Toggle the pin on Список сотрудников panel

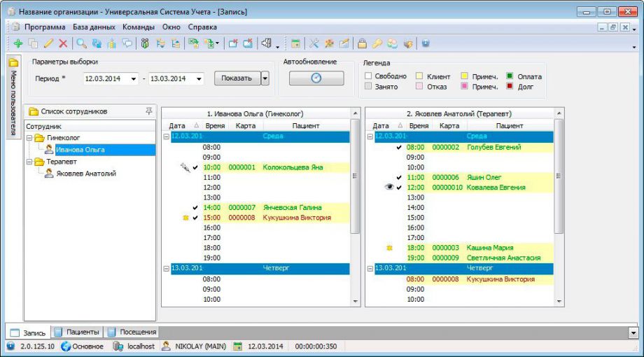point(148,111)
